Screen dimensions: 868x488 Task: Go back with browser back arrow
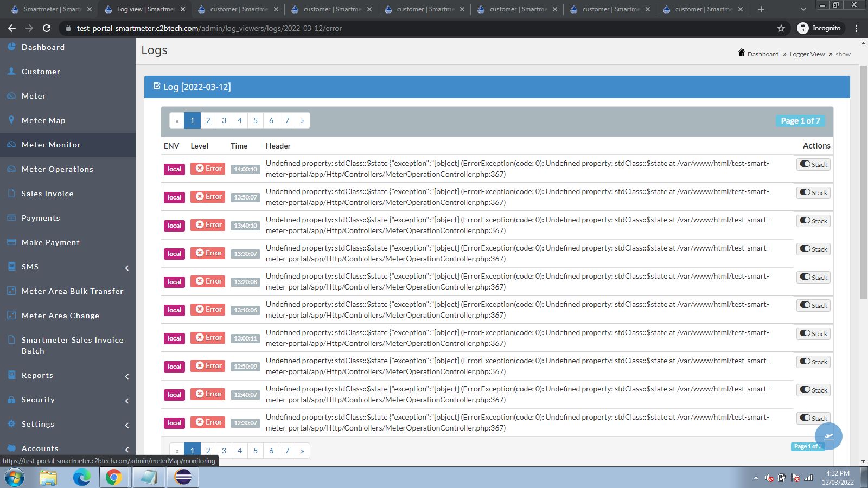12,28
